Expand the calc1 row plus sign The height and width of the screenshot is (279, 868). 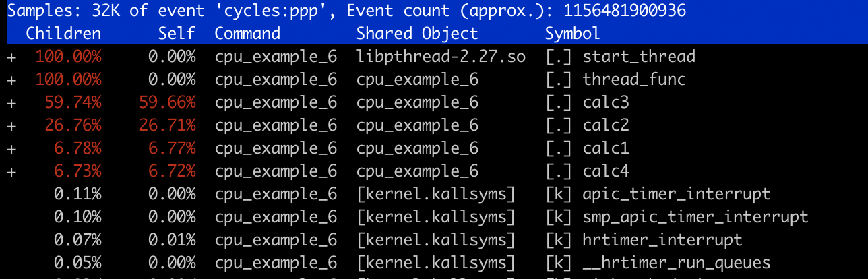[11, 148]
